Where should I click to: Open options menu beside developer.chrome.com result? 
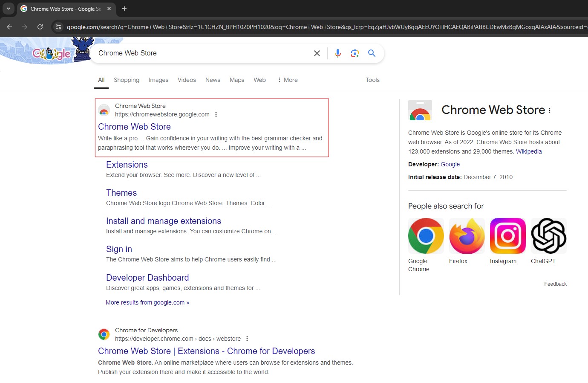[x=247, y=339]
